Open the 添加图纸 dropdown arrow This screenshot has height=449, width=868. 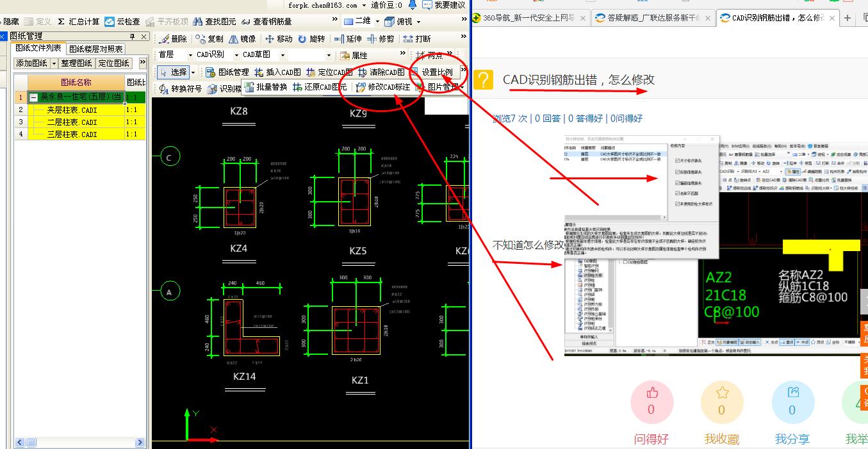pyautogui.click(x=54, y=63)
